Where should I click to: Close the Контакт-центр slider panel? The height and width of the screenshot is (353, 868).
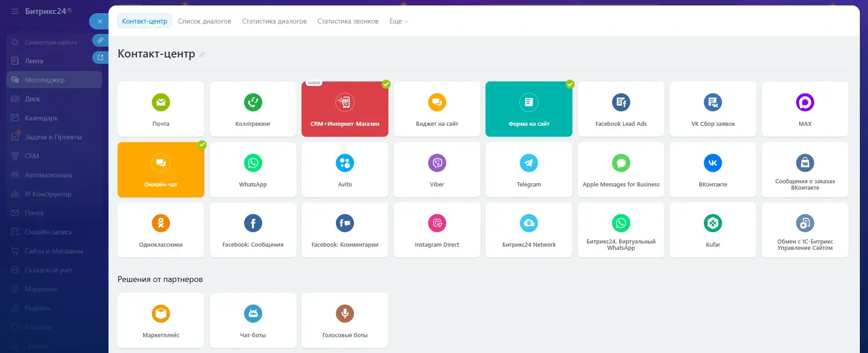point(100,21)
